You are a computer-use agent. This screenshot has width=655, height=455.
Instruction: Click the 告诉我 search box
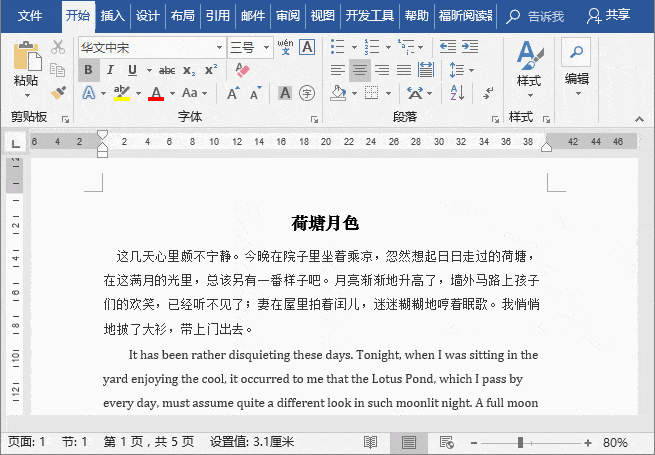(x=535, y=17)
